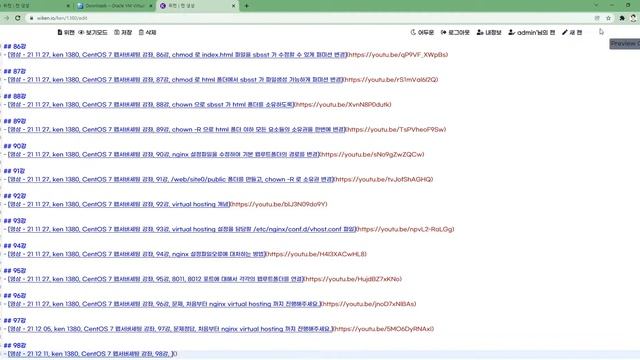Go forward in browser history

click(6, 18)
